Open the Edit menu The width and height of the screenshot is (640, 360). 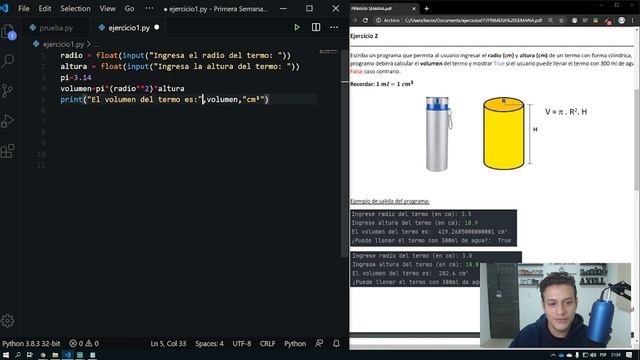click(x=45, y=8)
